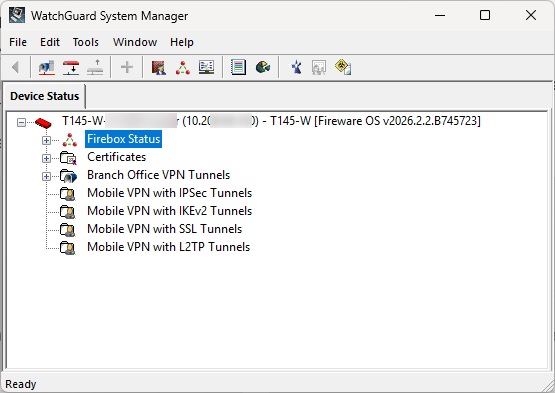Switch to the Device Status tab
555x393 pixels.
pyautogui.click(x=45, y=96)
